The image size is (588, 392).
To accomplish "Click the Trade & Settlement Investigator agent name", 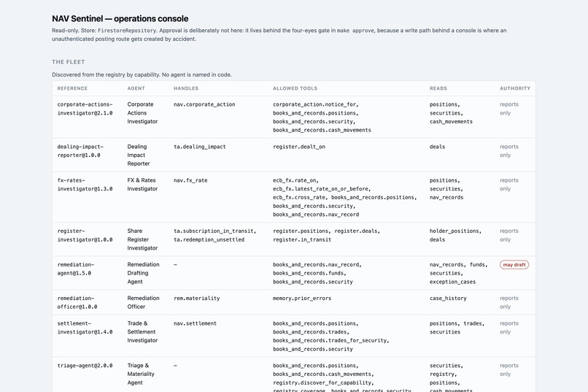I will click(142, 332).
